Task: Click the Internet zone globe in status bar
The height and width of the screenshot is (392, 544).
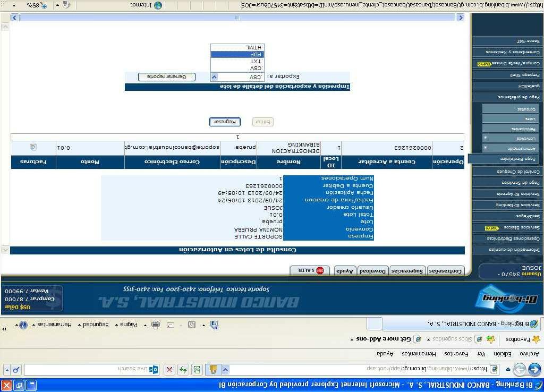Action: click(158, 5)
